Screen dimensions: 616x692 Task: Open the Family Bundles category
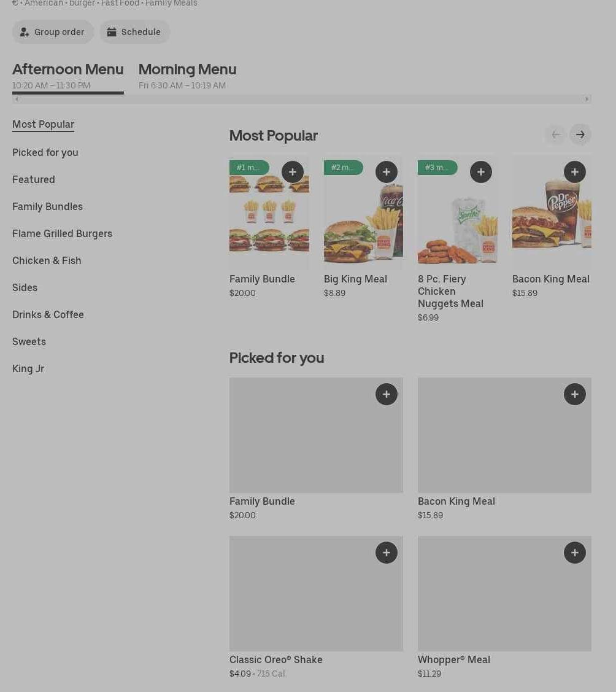[x=47, y=206]
